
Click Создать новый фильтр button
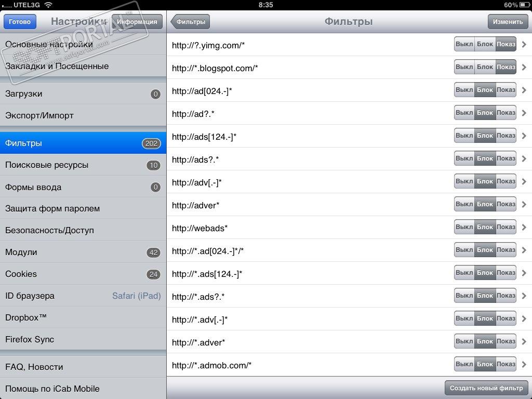[x=486, y=388]
